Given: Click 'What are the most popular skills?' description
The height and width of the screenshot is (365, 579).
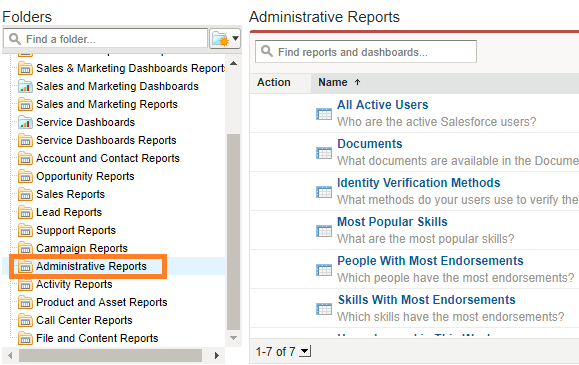Looking at the screenshot, I should click(x=425, y=239).
